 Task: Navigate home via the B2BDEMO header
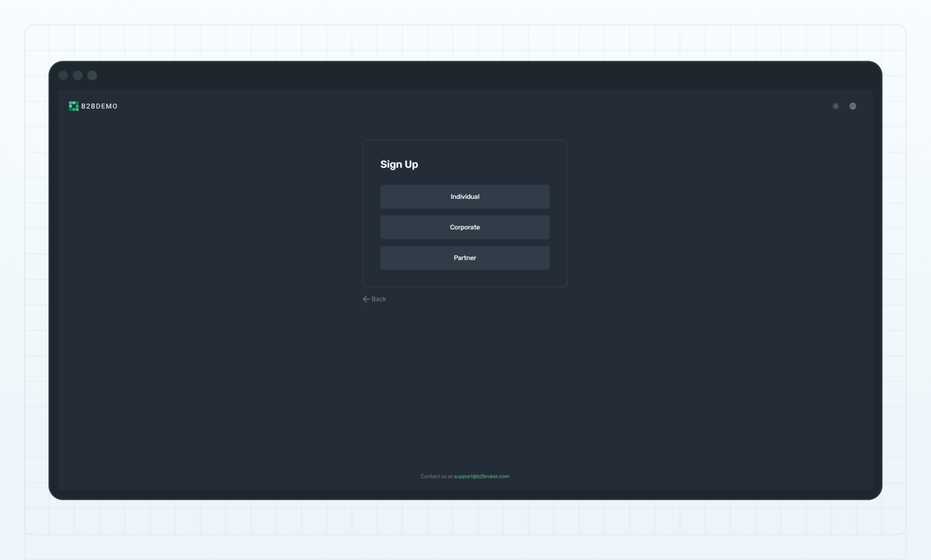pyautogui.click(x=93, y=106)
